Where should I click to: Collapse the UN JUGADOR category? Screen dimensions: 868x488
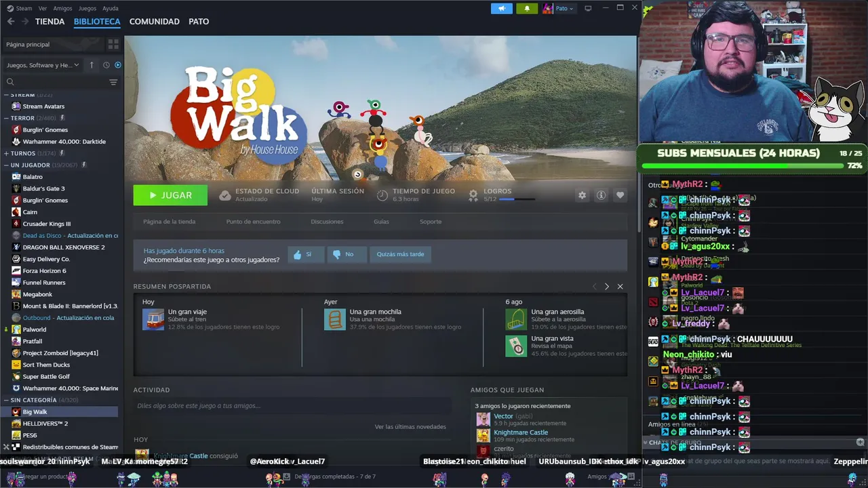(x=7, y=165)
